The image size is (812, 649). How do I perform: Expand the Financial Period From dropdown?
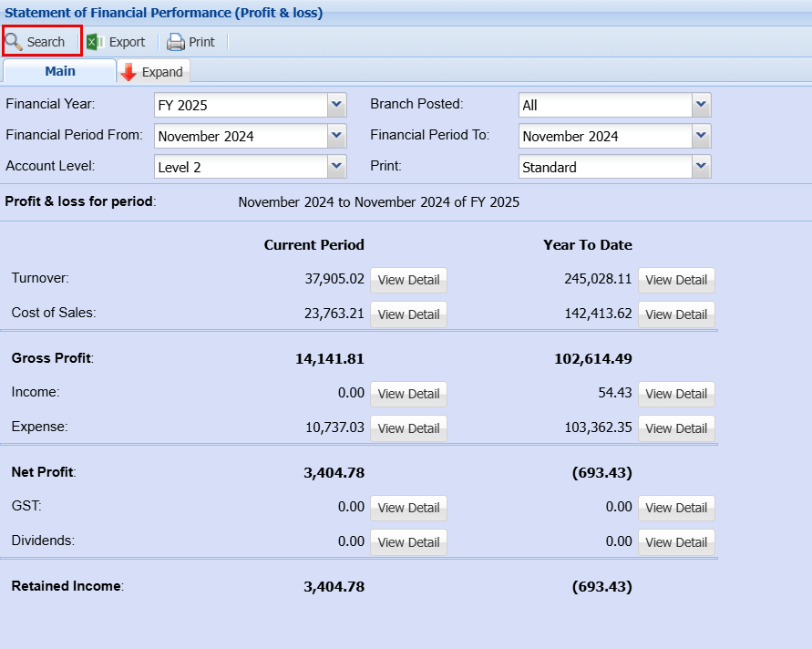[337, 136]
